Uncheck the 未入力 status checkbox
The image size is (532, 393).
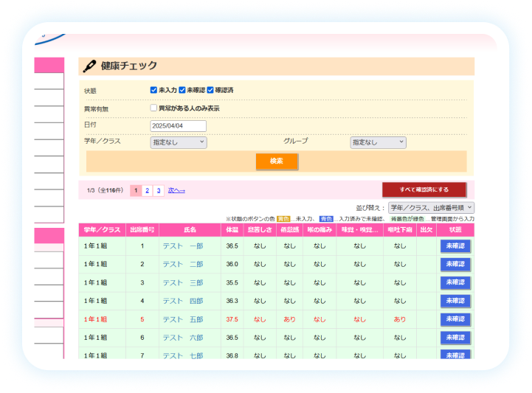coord(153,90)
